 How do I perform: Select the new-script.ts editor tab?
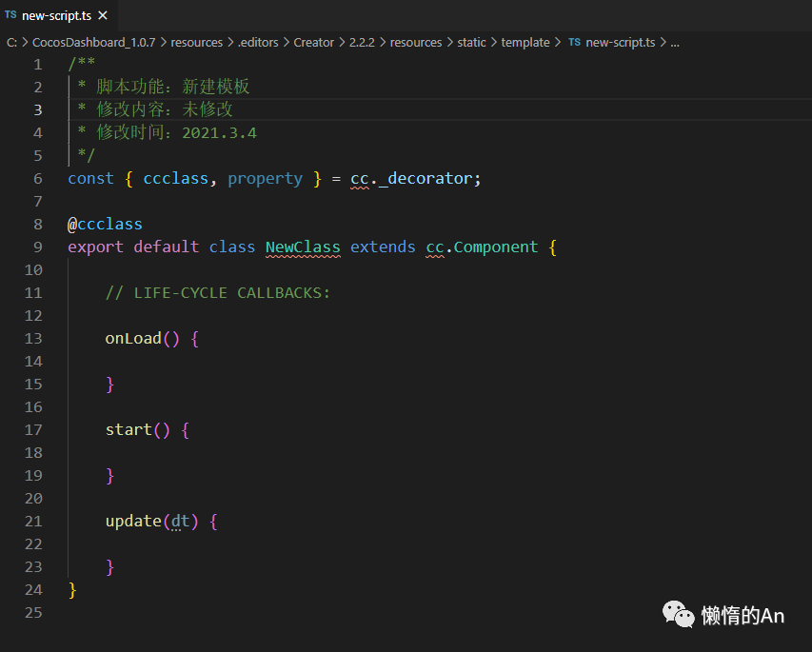tap(56, 16)
